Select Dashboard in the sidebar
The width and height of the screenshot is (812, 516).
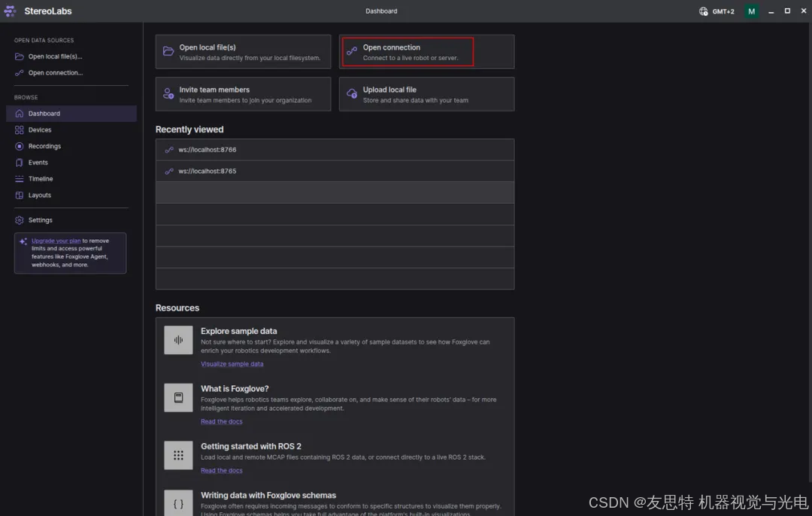pyautogui.click(x=71, y=114)
